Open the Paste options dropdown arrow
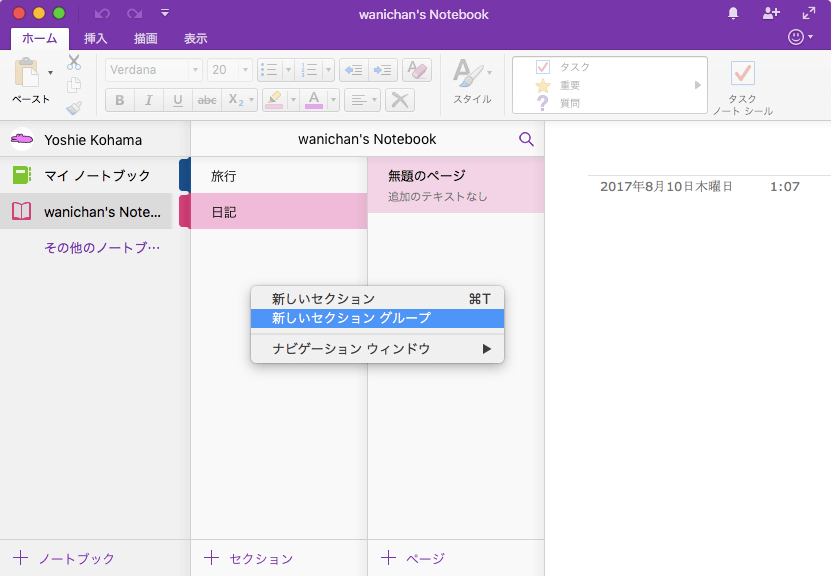The image size is (831, 576). tap(50, 73)
